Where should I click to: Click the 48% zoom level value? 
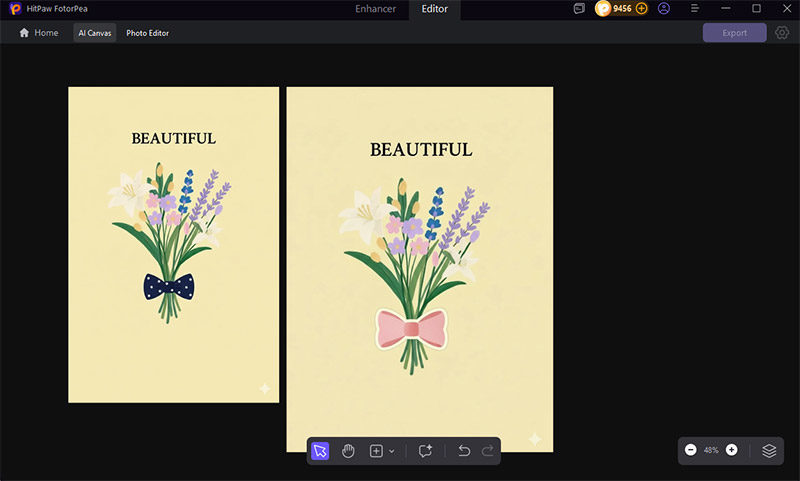pos(711,450)
